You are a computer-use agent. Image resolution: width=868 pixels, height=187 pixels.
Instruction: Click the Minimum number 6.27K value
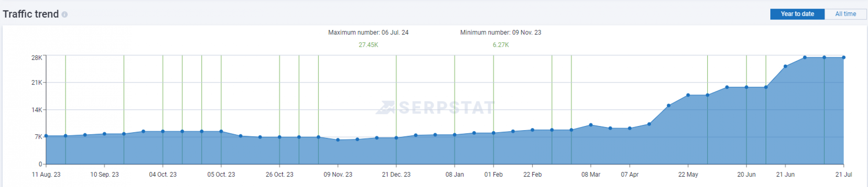tap(501, 45)
